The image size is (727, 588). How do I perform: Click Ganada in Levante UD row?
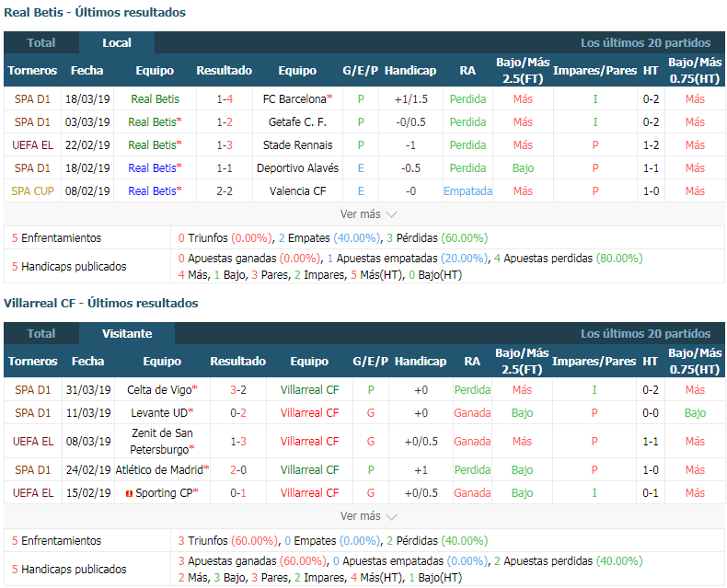click(x=472, y=413)
